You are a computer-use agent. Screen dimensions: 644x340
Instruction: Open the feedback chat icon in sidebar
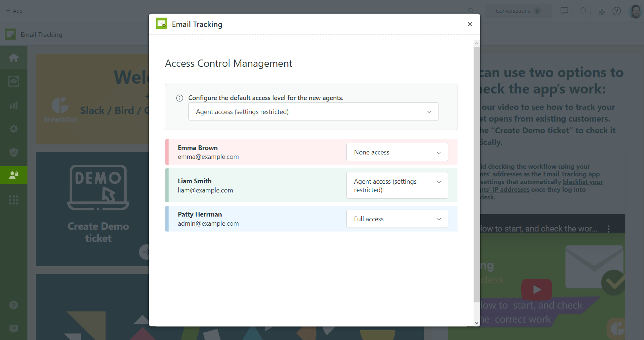pyautogui.click(x=14, y=329)
